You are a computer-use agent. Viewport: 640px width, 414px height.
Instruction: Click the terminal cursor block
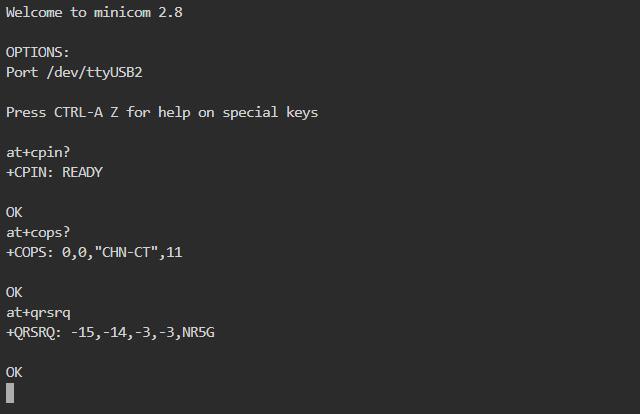click(x=10, y=392)
